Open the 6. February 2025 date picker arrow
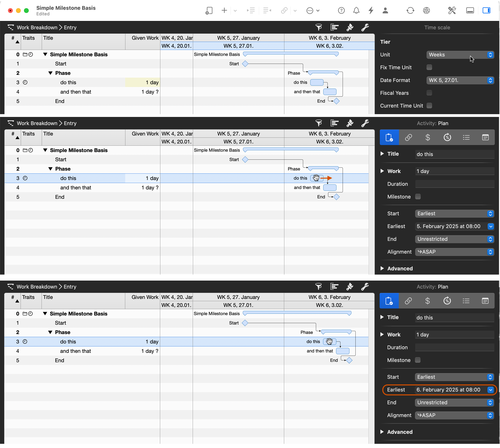The height and width of the screenshot is (448, 500). (490, 390)
